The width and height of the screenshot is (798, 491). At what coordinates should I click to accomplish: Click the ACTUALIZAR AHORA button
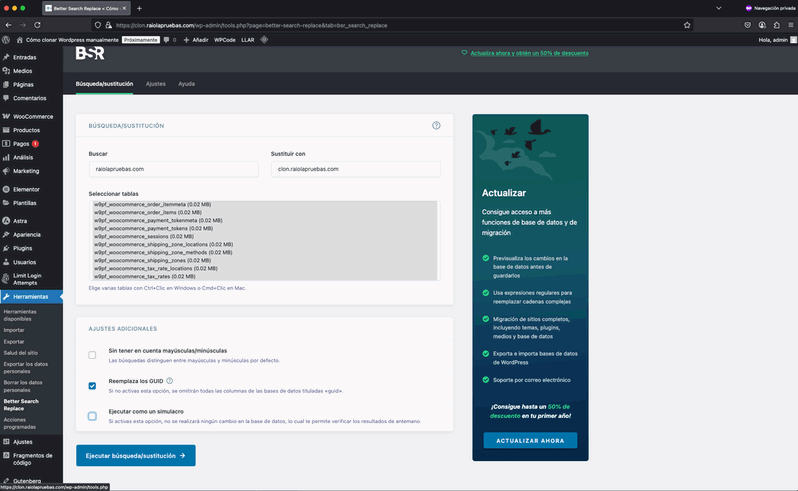[530, 441]
